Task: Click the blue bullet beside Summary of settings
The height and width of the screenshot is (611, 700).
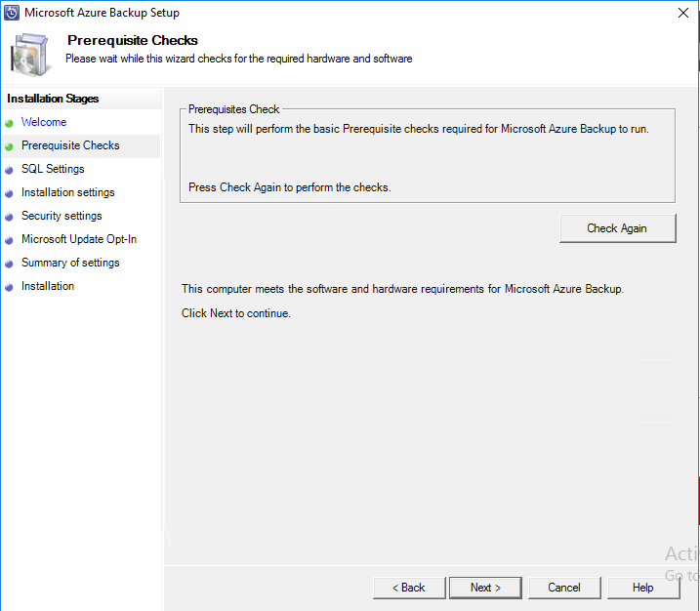Action: 9,264
